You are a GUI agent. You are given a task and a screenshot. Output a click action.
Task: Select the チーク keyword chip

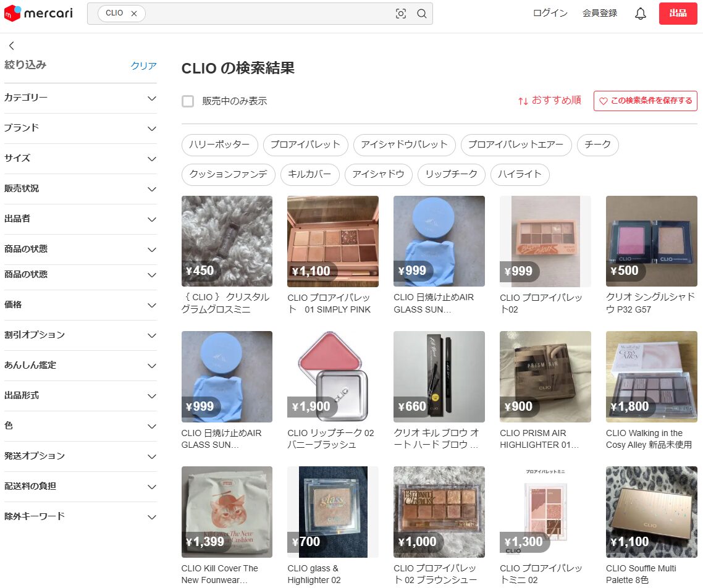tap(597, 145)
